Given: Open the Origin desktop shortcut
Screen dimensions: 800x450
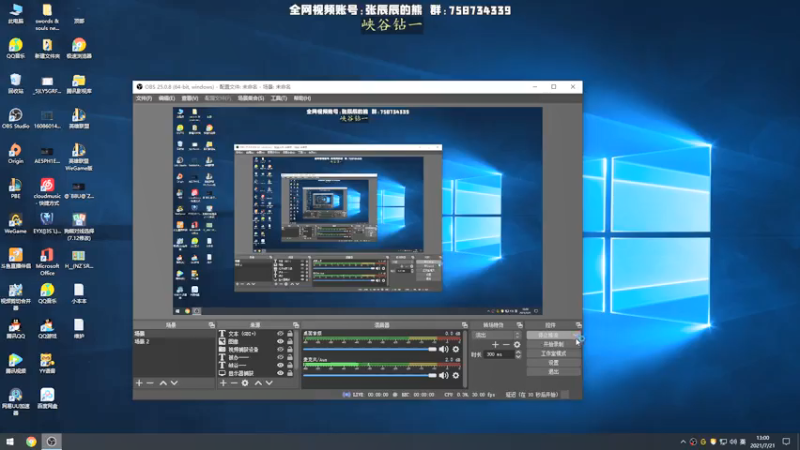Looking at the screenshot, I should click(x=15, y=154).
